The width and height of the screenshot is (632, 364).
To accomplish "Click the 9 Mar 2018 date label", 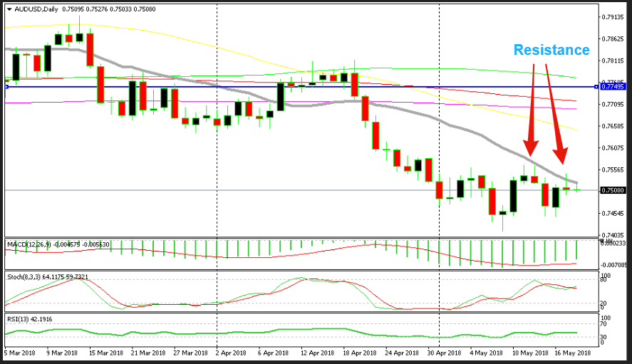I will 62,353.
